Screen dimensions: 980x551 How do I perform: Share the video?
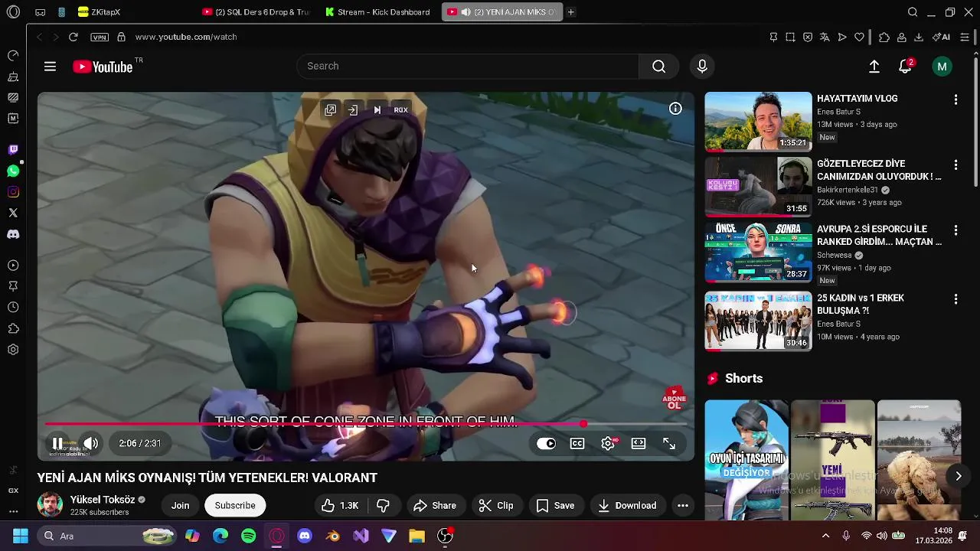(435, 505)
